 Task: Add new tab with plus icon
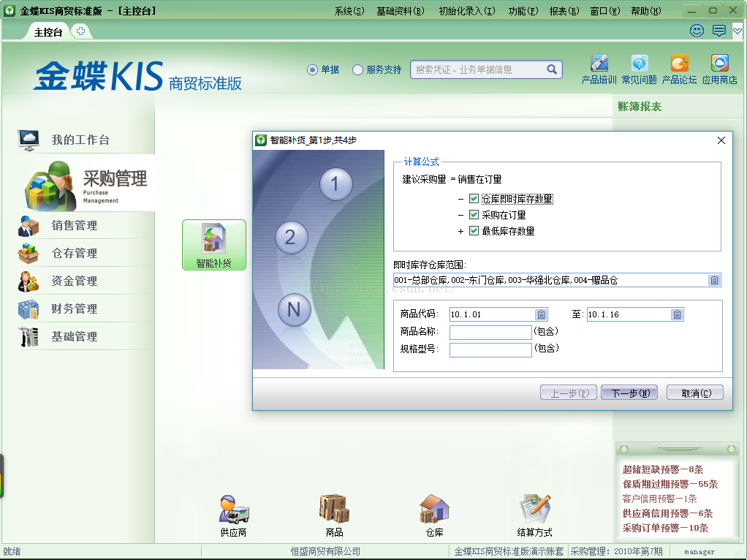pyautogui.click(x=81, y=31)
